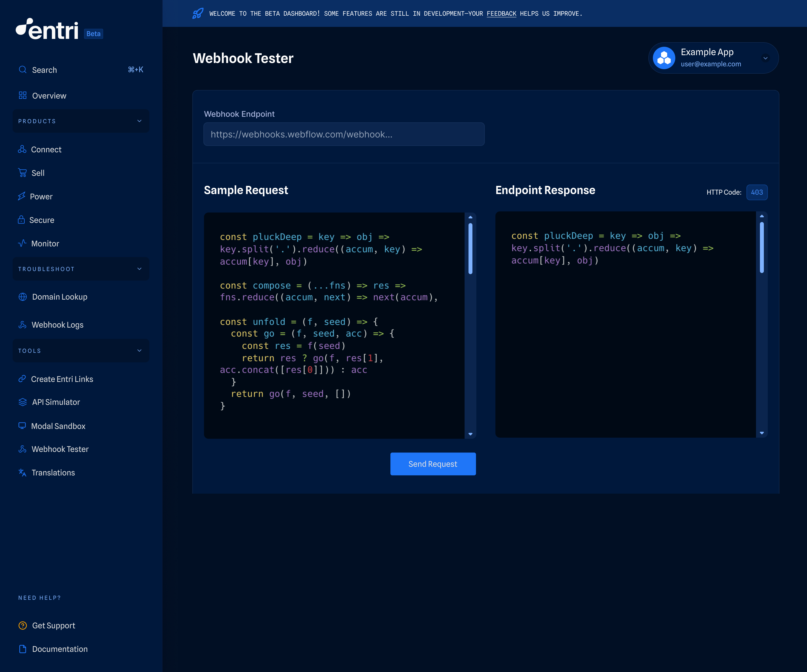Click the Monitor pulse icon
The height and width of the screenshot is (672, 807).
click(22, 243)
